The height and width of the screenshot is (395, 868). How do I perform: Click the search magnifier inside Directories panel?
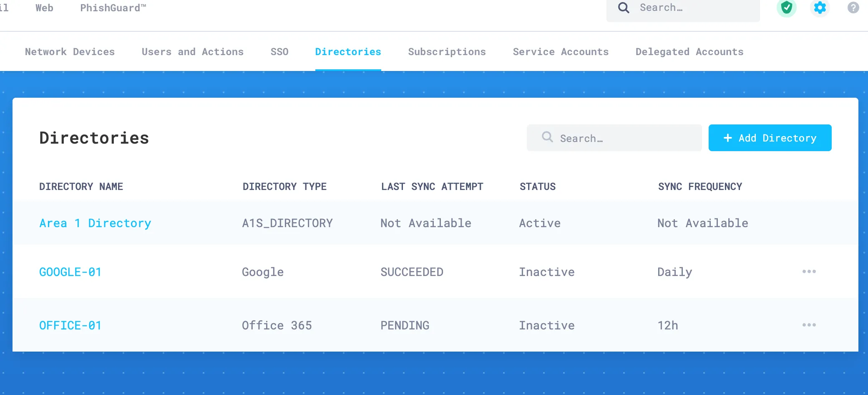tap(547, 138)
